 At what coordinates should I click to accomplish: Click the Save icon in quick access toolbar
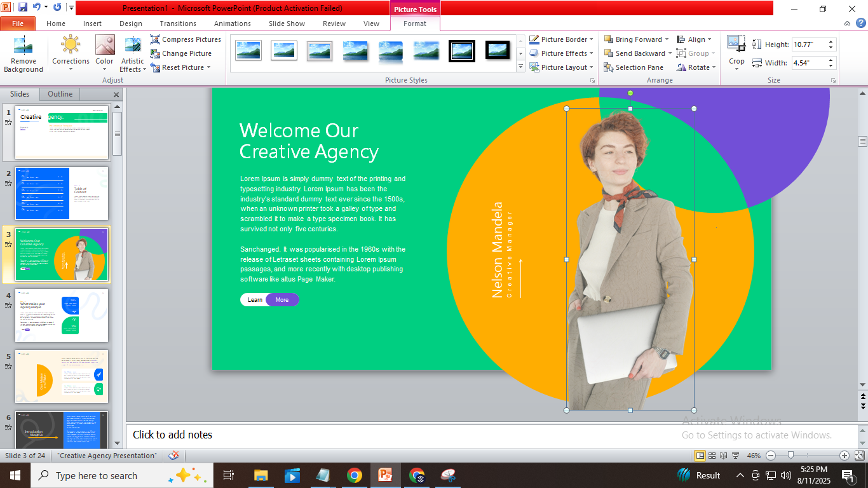pos(23,8)
